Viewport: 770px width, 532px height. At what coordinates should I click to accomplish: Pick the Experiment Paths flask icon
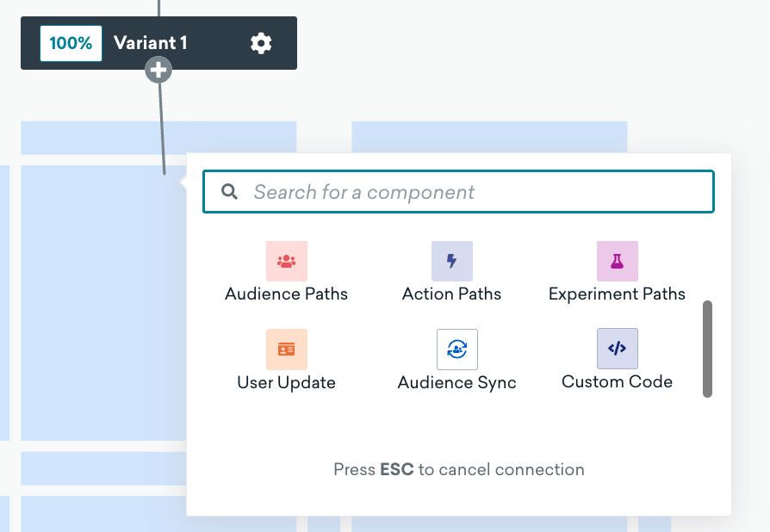(x=617, y=261)
